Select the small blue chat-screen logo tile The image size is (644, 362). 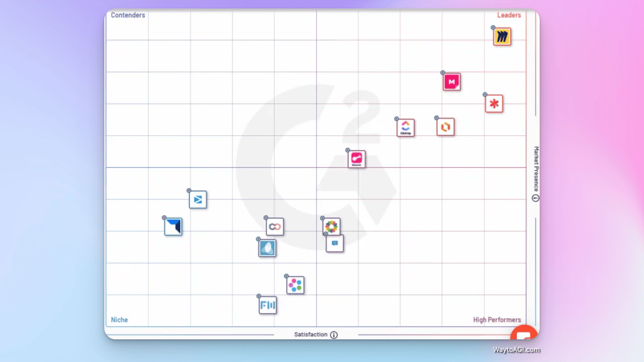point(335,243)
